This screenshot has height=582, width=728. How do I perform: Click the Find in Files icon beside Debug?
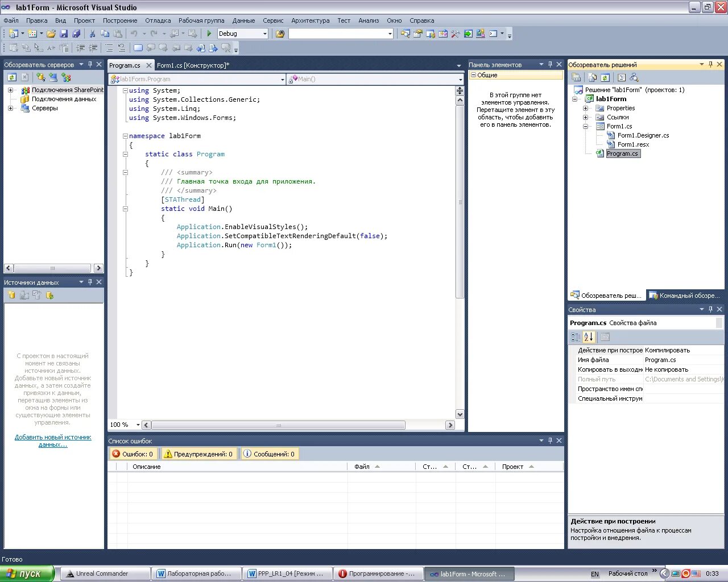(280, 34)
